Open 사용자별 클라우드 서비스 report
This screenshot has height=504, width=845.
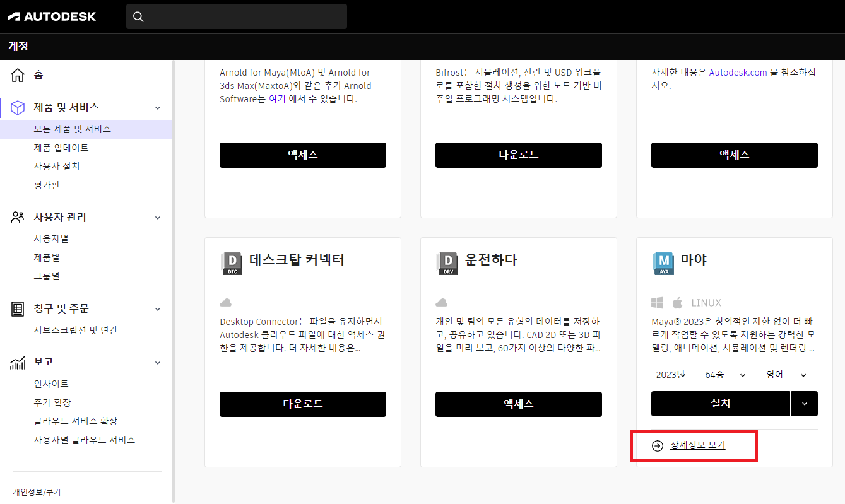tap(85, 440)
